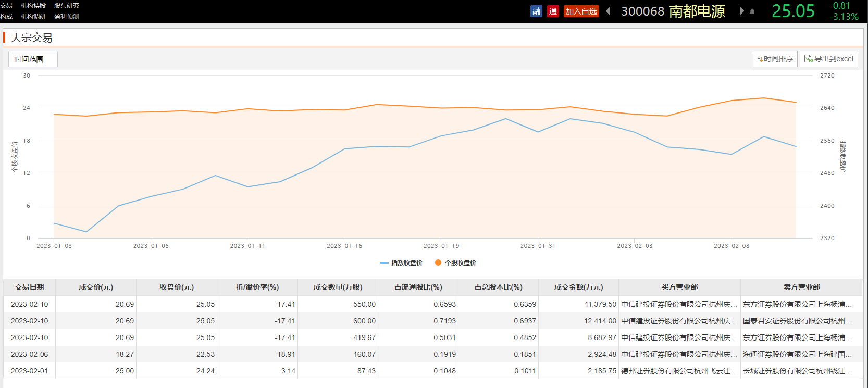This screenshot has height=388, width=868.
Task: Sort records with 时间排序 button
Action: coord(775,59)
